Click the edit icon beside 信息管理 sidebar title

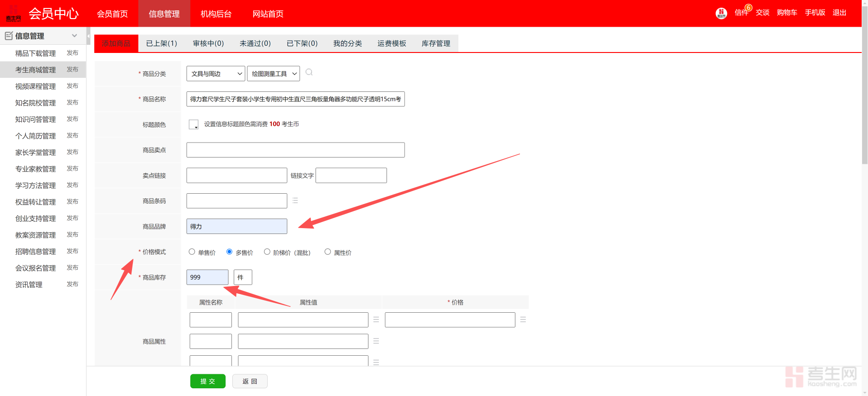(x=9, y=36)
